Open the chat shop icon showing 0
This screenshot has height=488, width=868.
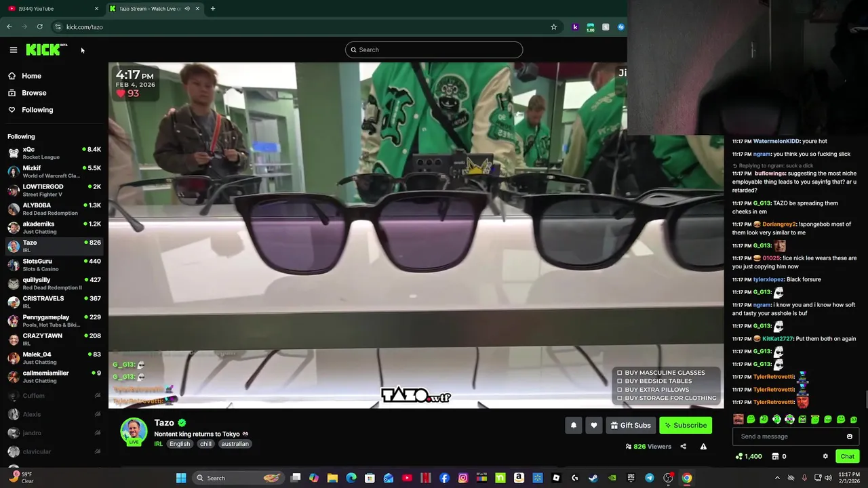pos(778,457)
